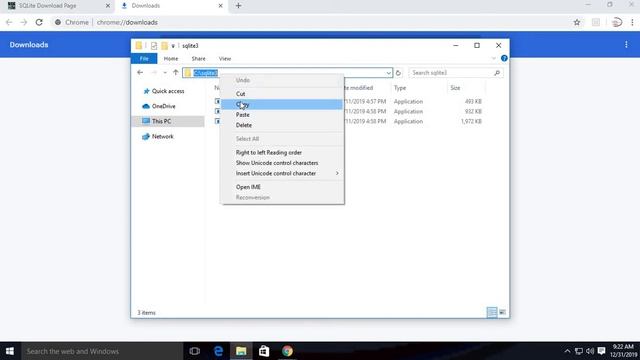Open Properties in the quick access toolbar
Image resolution: width=640 pixels, height=360 pixels.
154,46
